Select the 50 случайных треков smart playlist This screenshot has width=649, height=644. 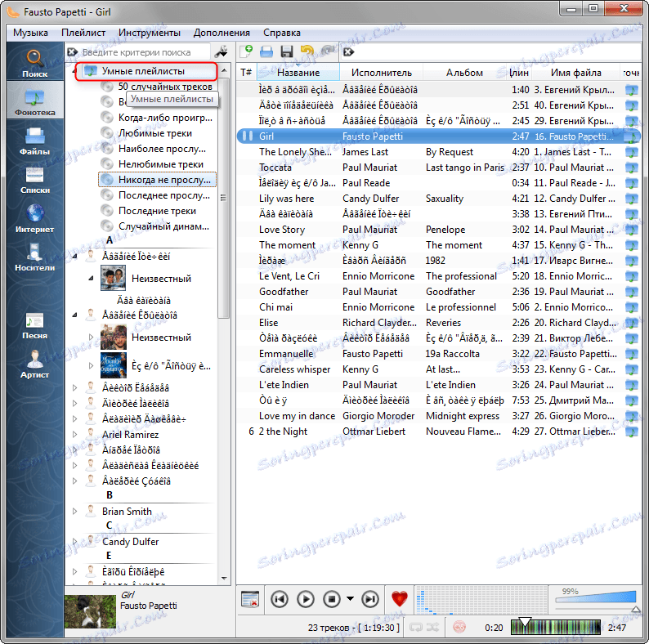coord(165,87)
